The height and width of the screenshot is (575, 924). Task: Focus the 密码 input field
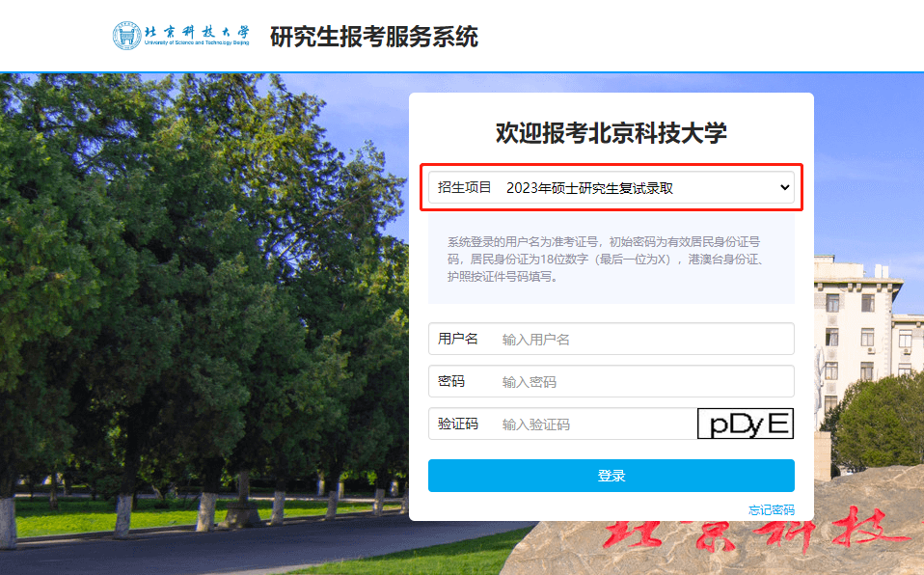(x=611, y=381)
